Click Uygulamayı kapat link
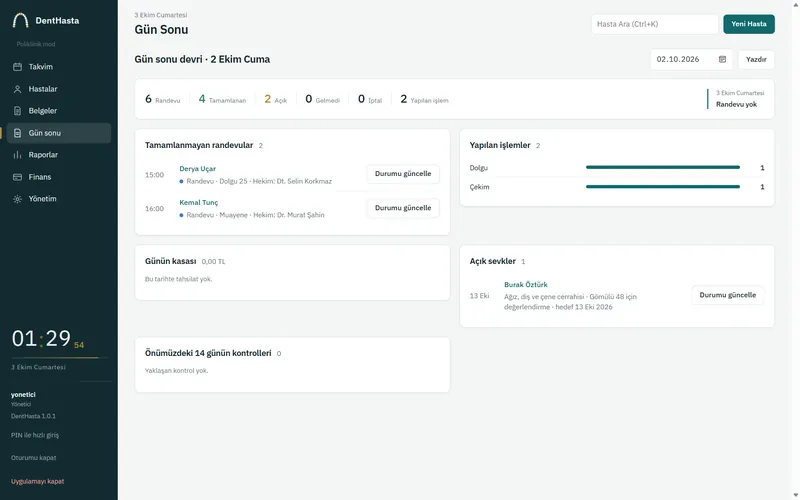Viewport: 800px width, 500px height. point(37,481)
